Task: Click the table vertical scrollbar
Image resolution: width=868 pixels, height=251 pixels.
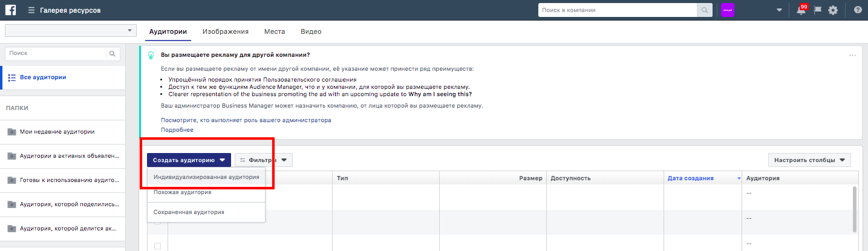Action: tap(855, 209)
